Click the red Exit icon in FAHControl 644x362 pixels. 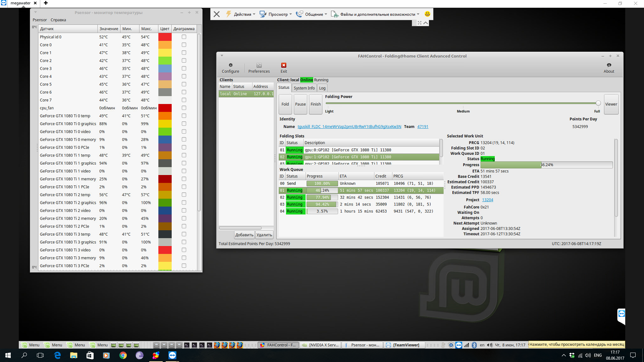pyautogui.click(x=284, y=65)
